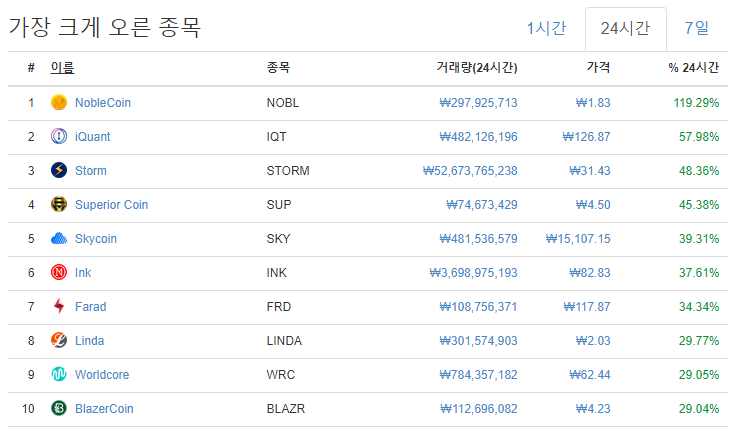This screenshot has height=429, width=736.
Task: Sort by % 24시간 column header
Action: coord(694,68)
